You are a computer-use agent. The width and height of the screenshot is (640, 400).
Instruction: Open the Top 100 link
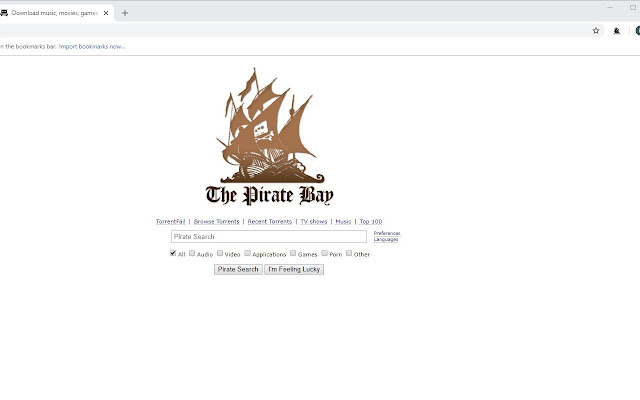(371, 222)
